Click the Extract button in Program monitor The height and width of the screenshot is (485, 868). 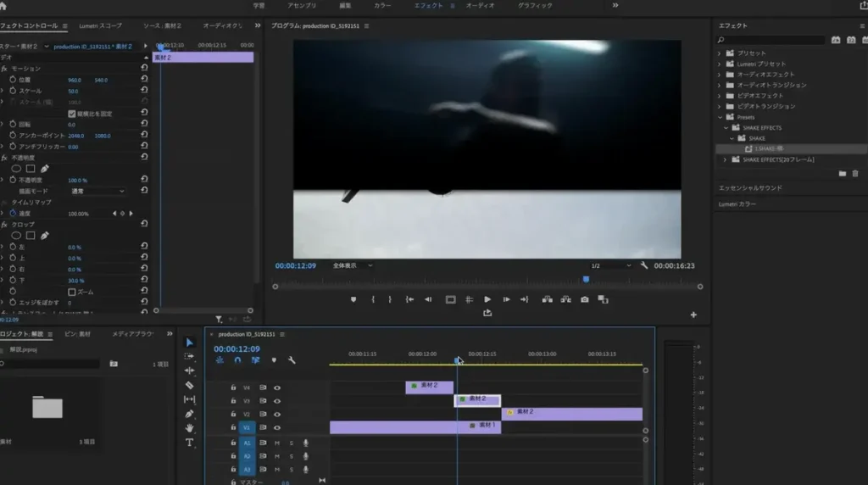tap(565, 299)
